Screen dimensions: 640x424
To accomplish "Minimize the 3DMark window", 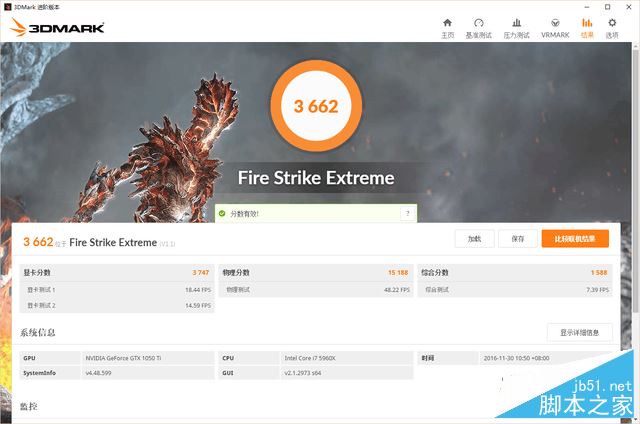I will pyautogui.click(x=587, y=7).
